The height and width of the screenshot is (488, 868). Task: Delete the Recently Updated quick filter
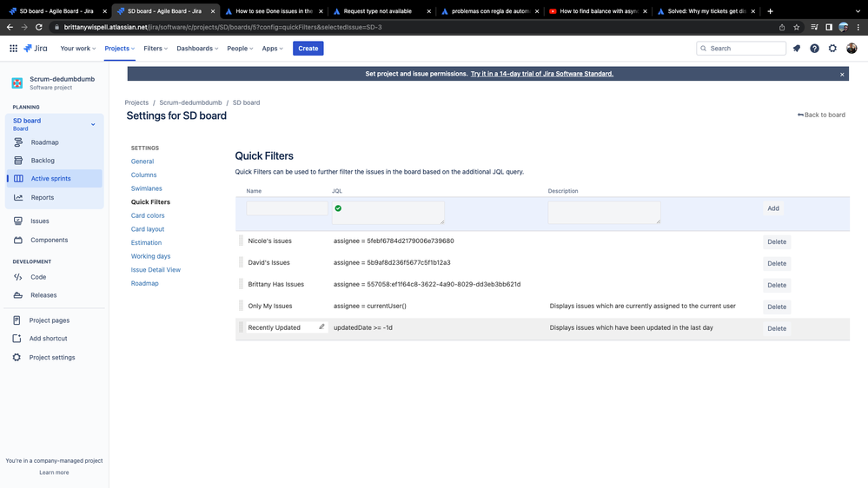[x=777, y=328]
